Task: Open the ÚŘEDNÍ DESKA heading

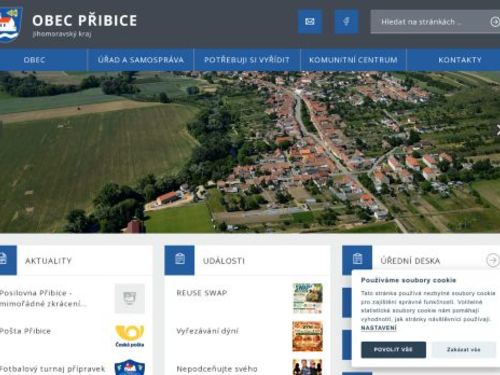Action: point(410,261)
